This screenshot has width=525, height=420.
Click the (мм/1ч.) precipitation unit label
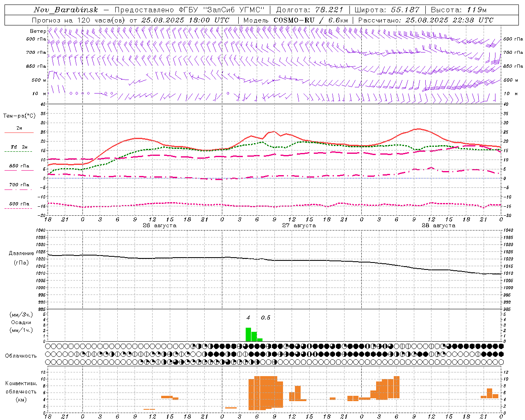[21, 330]
